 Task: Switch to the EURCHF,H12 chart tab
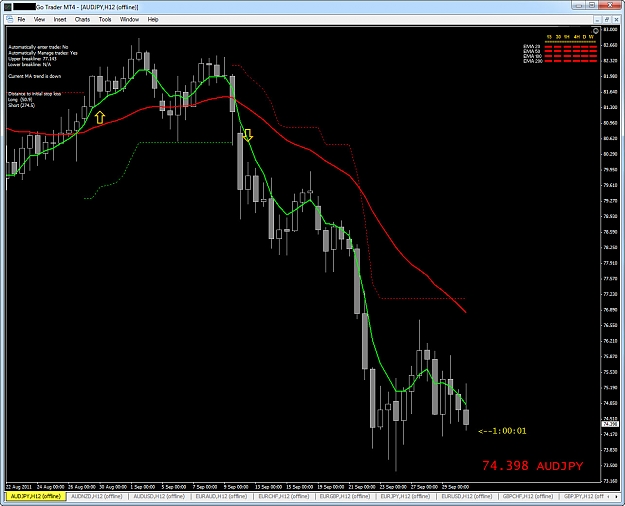283,496
